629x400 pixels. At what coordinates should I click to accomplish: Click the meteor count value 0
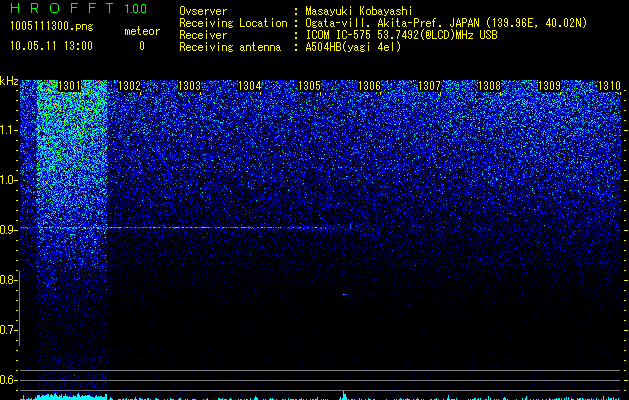tap(142, 46)
